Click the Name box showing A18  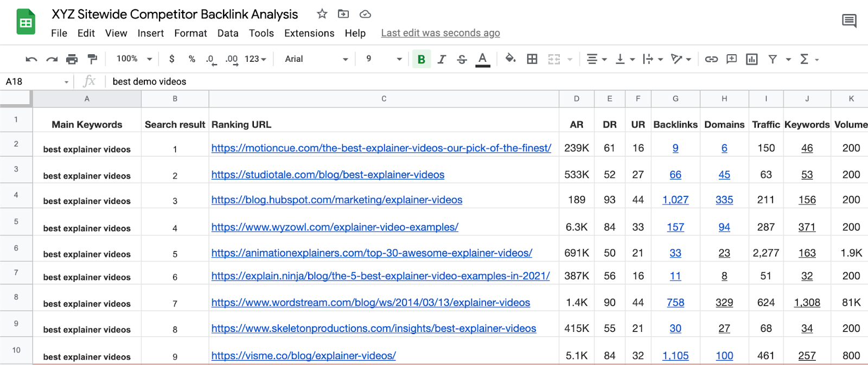tap(37, 81)
